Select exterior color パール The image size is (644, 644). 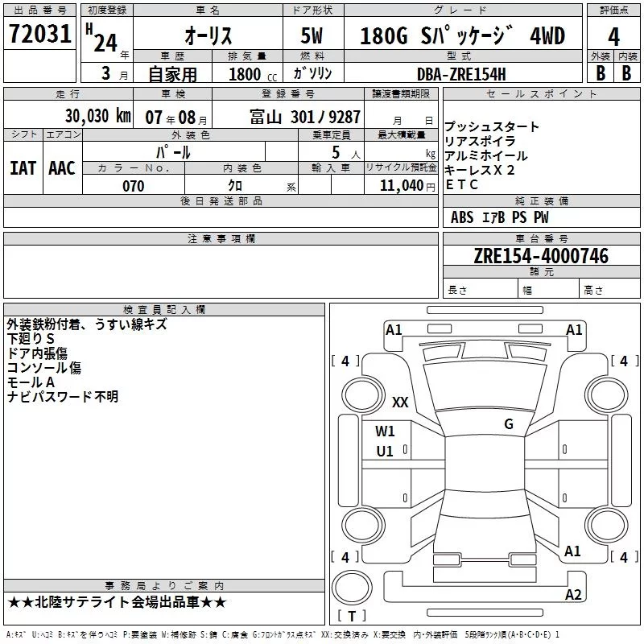click(x=173, y=152)
